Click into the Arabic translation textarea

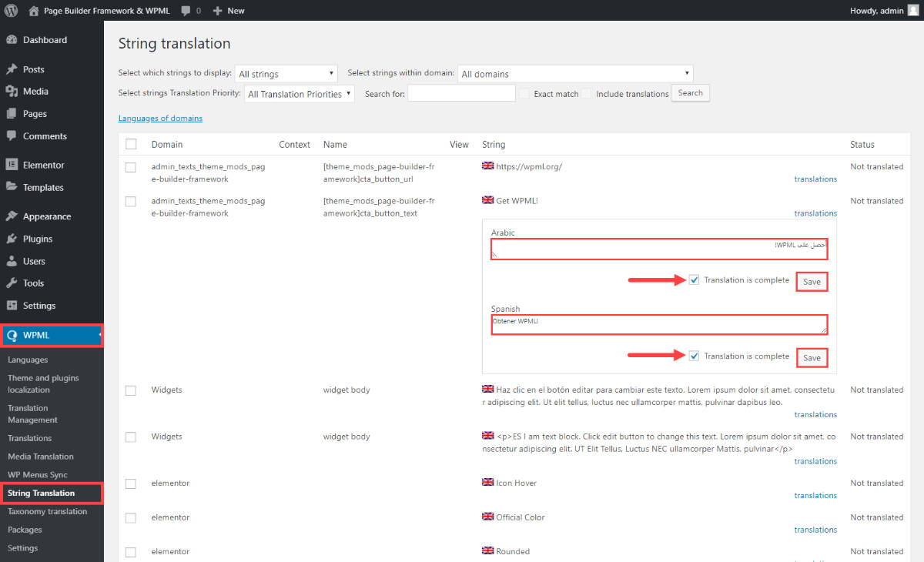pos(659,249)
